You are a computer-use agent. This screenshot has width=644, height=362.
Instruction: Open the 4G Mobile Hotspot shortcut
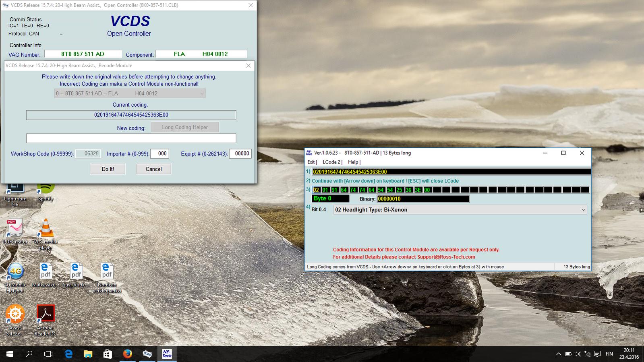[x=15, y=272]
